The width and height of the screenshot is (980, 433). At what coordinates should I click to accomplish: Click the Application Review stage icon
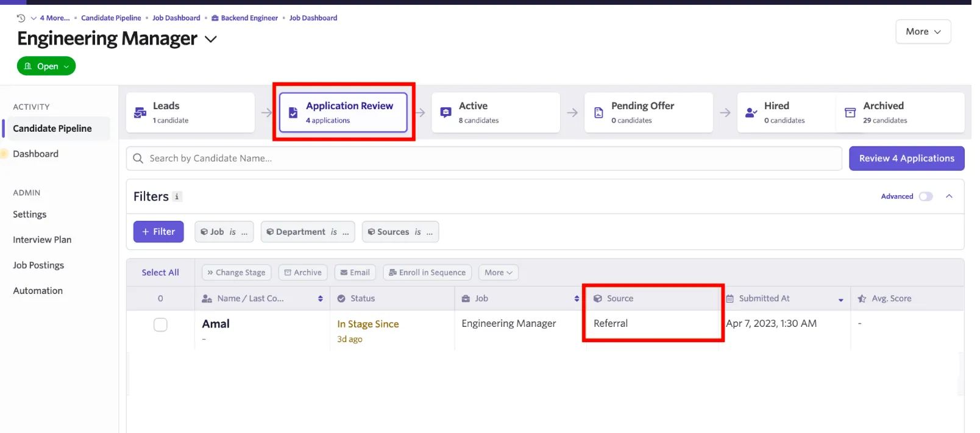coord(293,113)
